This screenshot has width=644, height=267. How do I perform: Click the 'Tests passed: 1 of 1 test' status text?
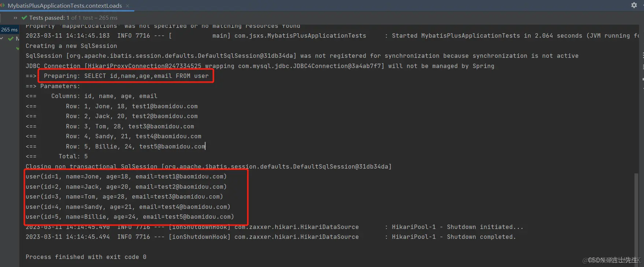click(73, 18)
